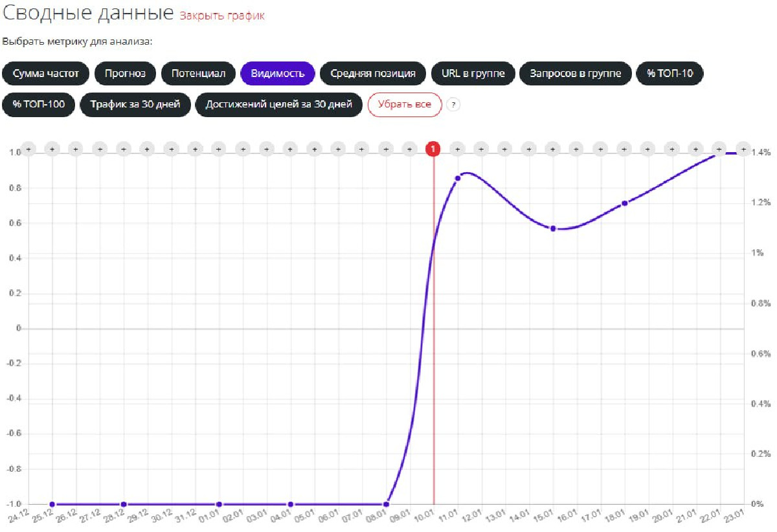Enable Трафик за 30 дней metric
Screen dimensions: 777x532
[135, 105]
